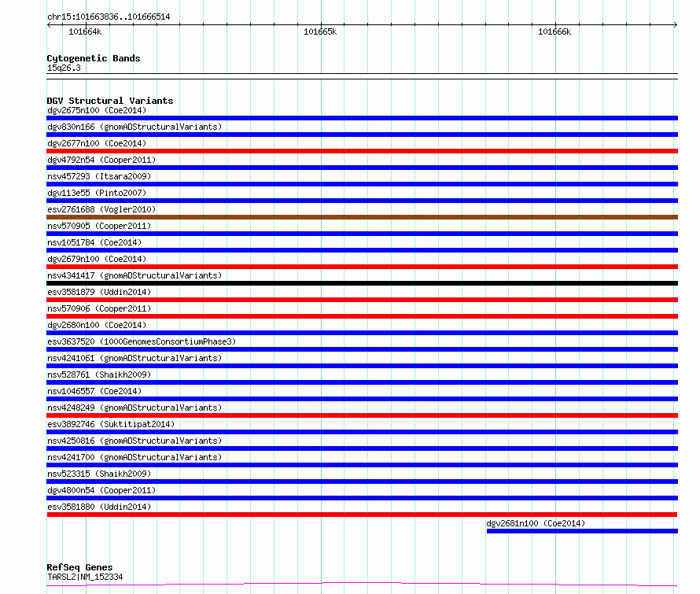The image size is (700, 594).
Task: Select the dgv113e55 (Pinto2007) label
Action: (x=97, y=193)
